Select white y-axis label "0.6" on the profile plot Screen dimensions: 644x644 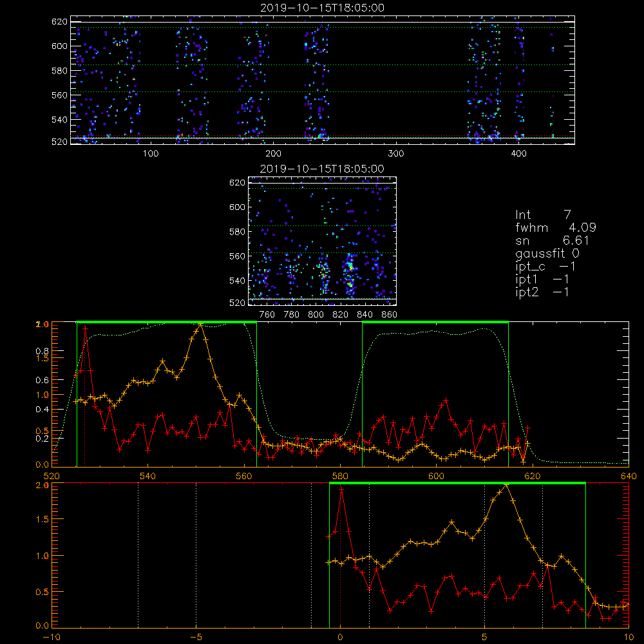[x=43, y=381]
